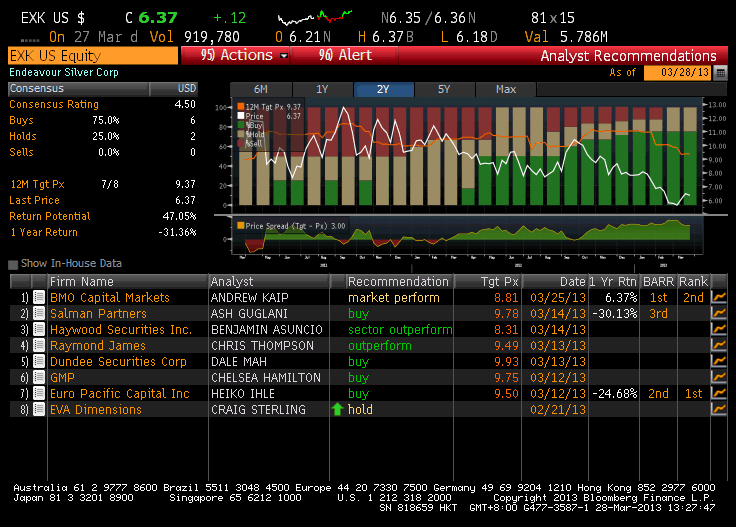The height and width of the screenshot is (527, 736).
Task: Click the 12M Tgt Px label
Action: [38, 184]
